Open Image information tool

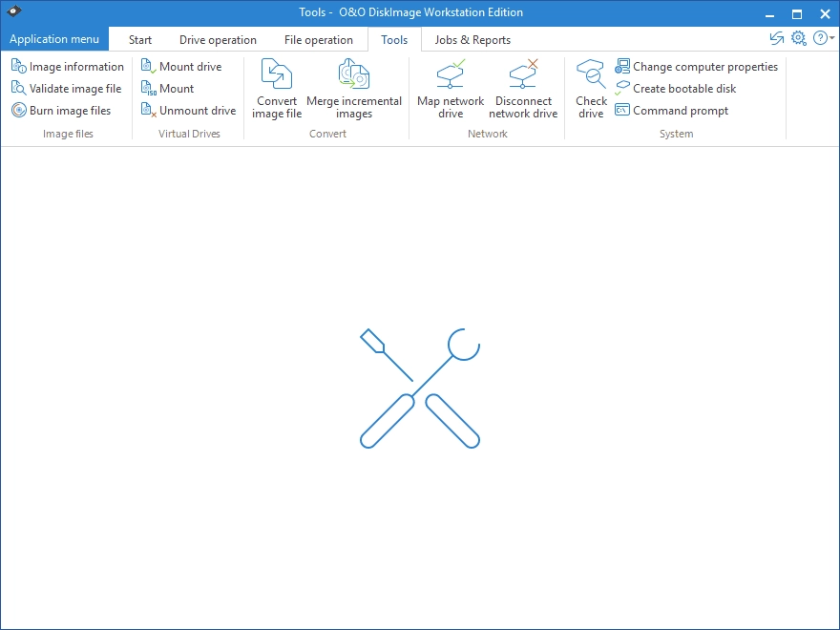[68, 67]
